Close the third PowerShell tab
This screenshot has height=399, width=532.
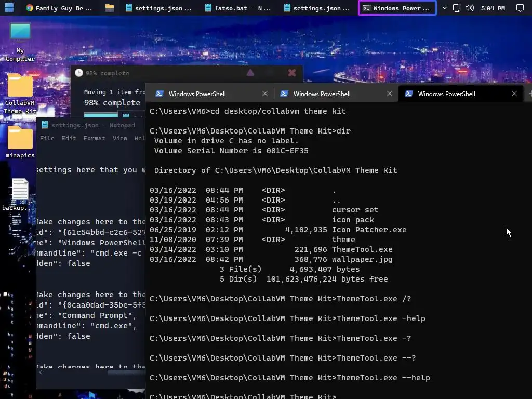click(514, 94)
